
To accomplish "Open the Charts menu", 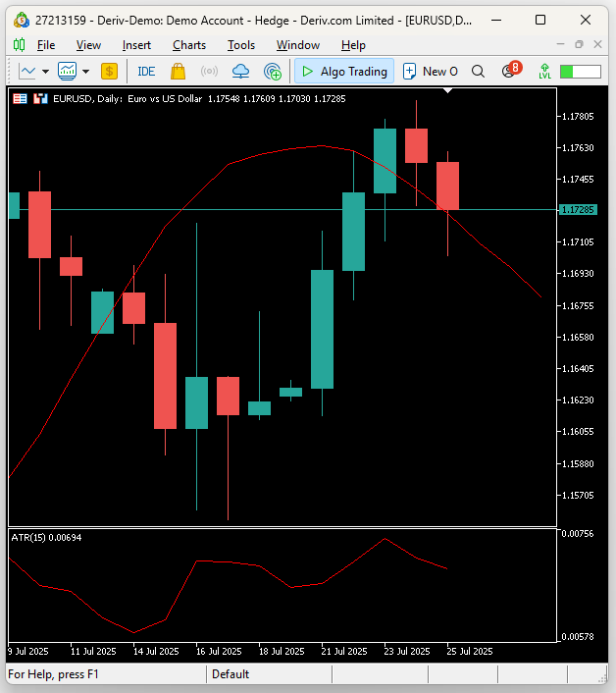I will pos(189,45).
